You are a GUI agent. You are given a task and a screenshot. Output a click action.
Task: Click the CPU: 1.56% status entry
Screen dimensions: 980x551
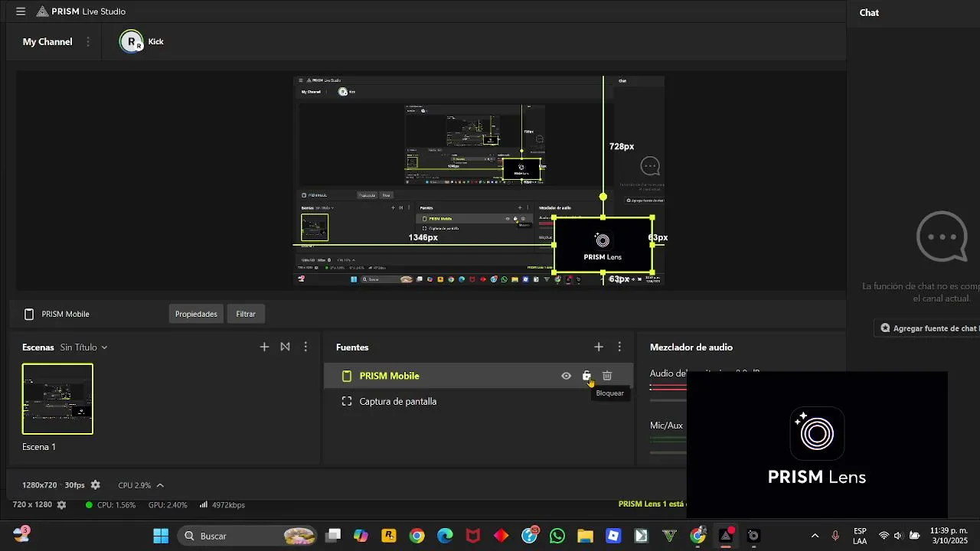pyautogui.click(x=111, y=505)
